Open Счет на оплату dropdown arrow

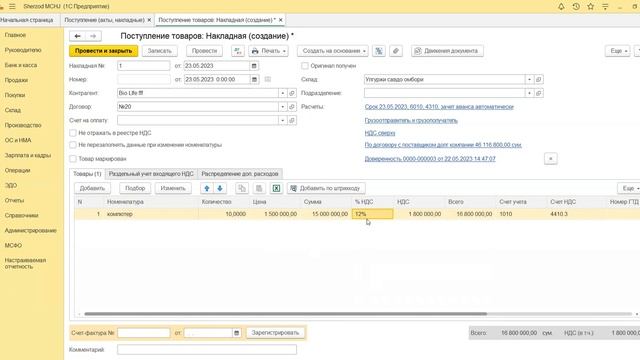tap(282, 120)
